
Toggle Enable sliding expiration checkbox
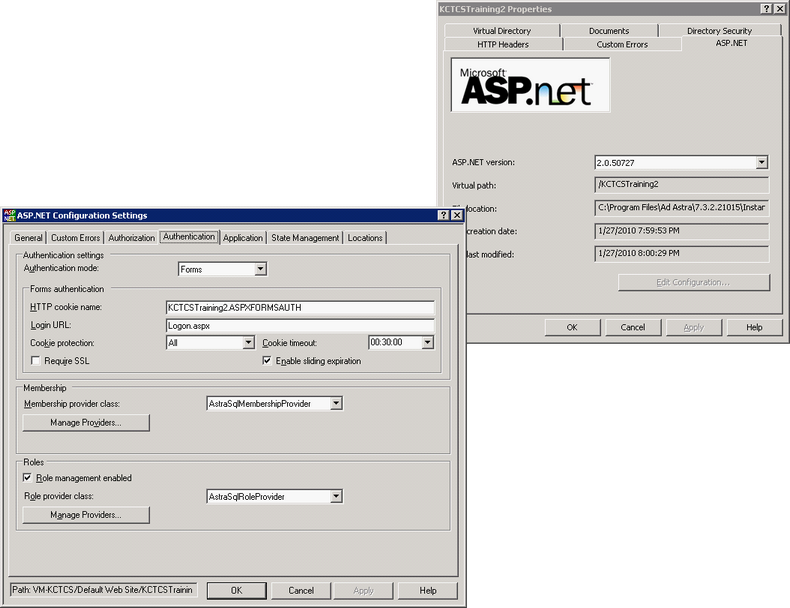(x=267, y=361)
